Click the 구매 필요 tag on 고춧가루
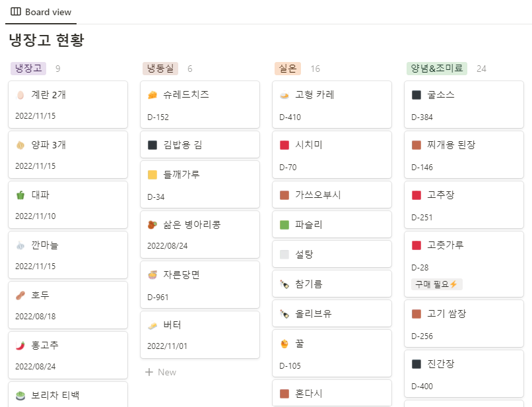The image size is (532, 407). [437, 284]
